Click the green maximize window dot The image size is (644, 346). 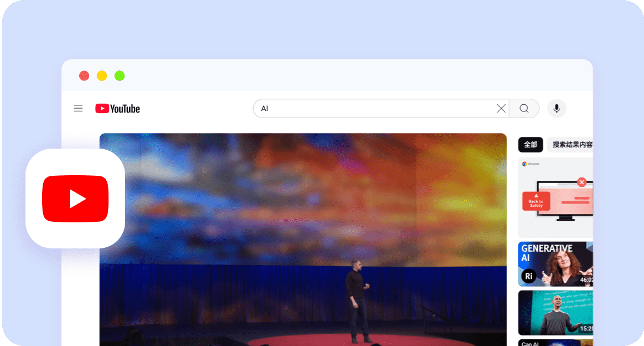coord(120,76)
